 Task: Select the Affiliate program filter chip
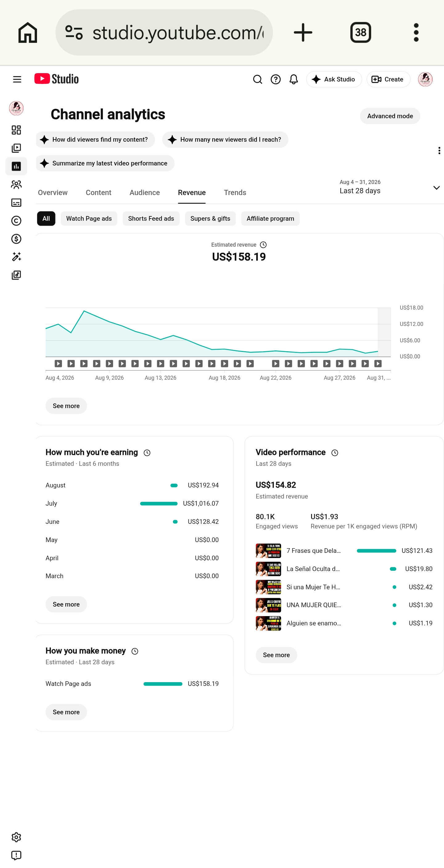pos(270,218)
